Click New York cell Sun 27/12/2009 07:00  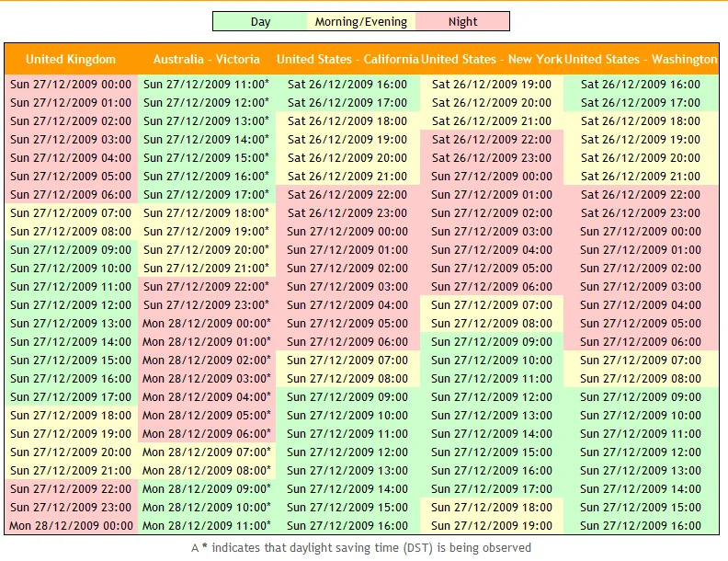tap(492, 304)
